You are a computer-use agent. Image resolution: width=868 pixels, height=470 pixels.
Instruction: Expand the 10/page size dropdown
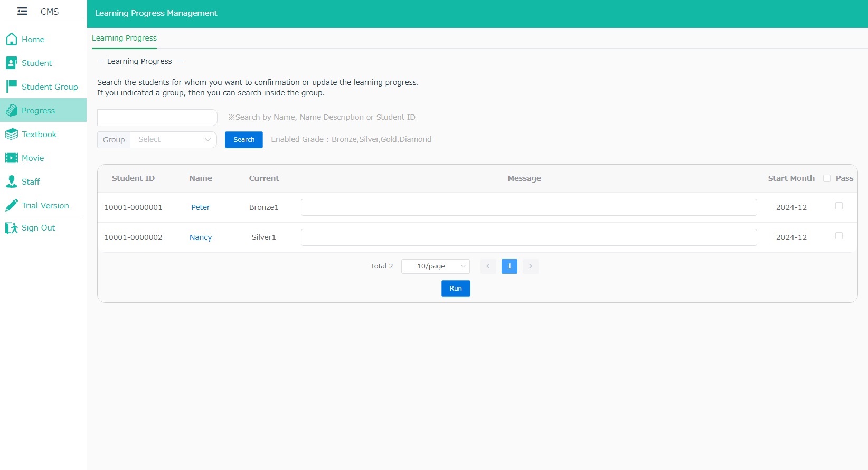point(435,266)
